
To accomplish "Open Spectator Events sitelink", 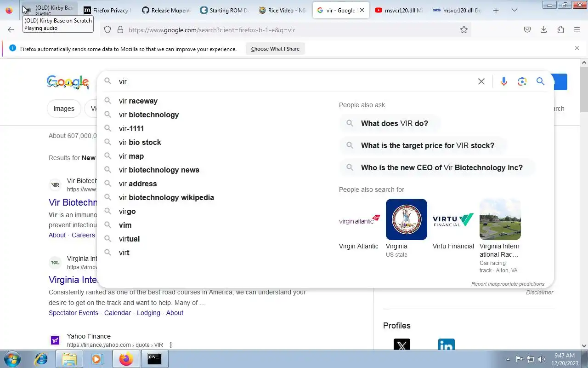I will tap(73, 313).
